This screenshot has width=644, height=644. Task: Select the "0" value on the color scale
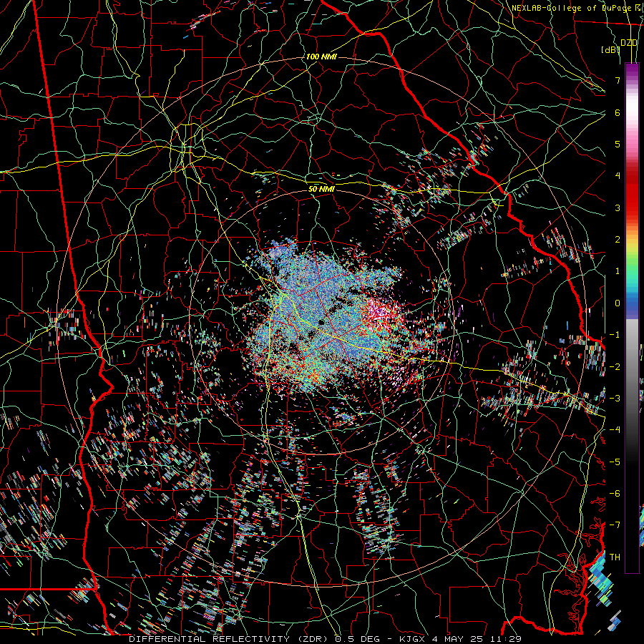point(618,303)
